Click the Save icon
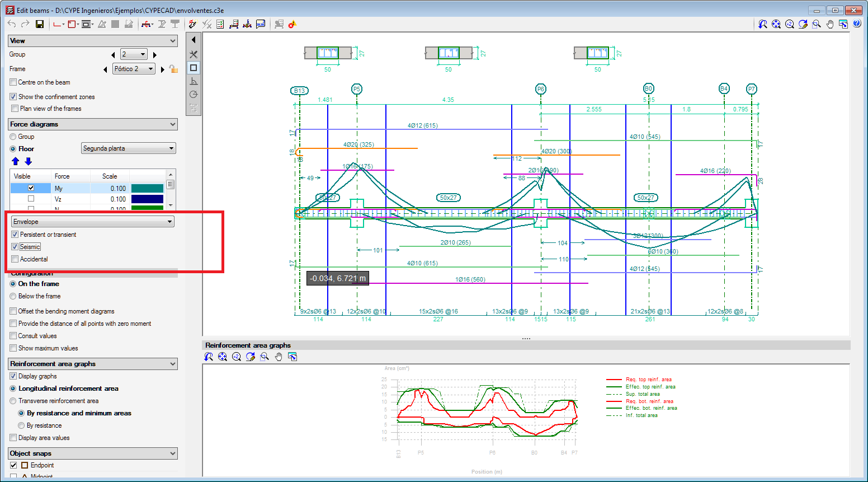This screenshot has width=868, height=482. (x=40, y=24)
